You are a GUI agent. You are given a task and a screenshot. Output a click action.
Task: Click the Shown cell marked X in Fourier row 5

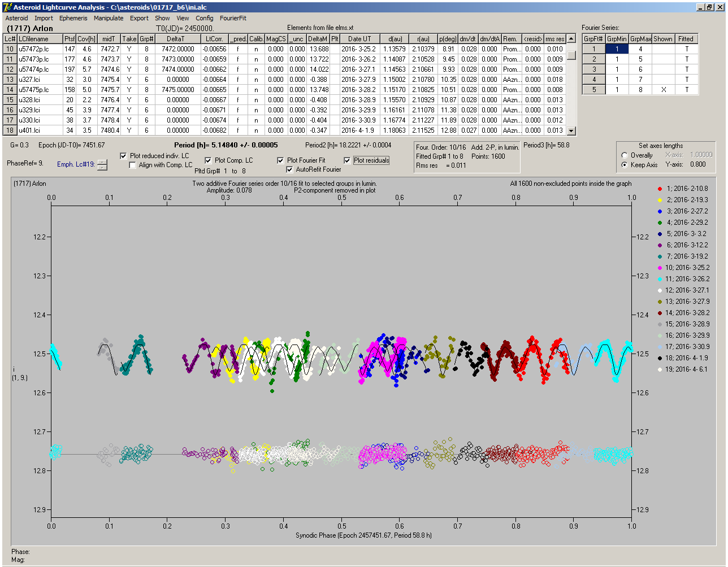(x=663, y=90)
